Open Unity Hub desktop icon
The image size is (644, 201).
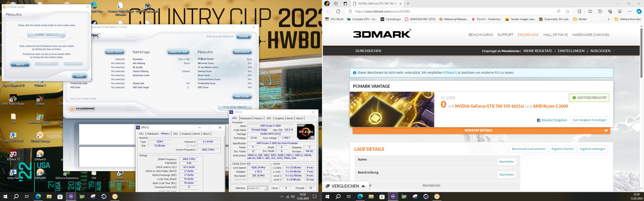click(13, 174)
